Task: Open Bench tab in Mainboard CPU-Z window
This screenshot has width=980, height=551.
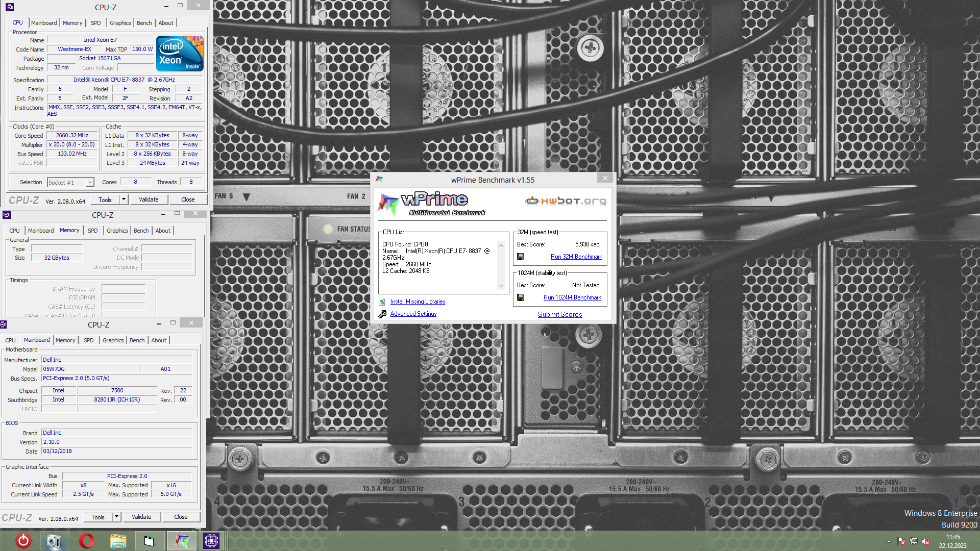Action: pos(137,340)
